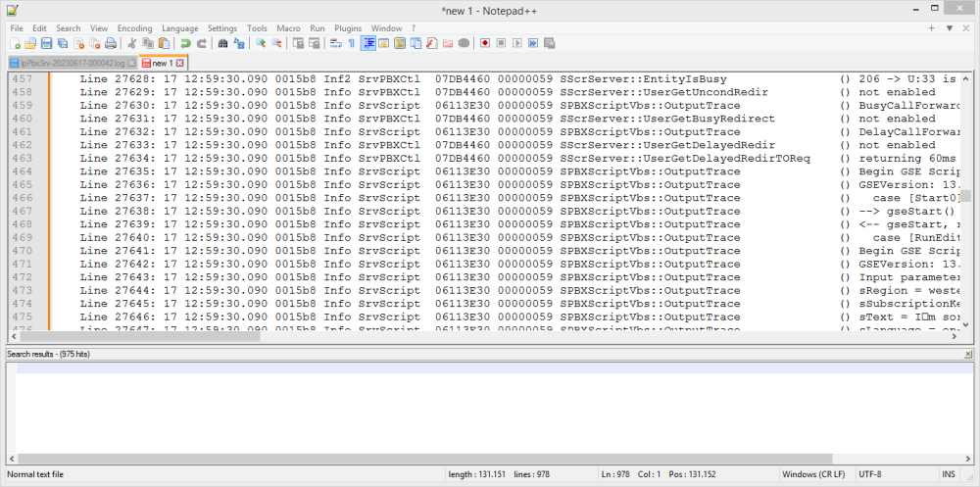Open the Edit menu
This screenshot has width=980, height=487.
[x=40, y=28]
